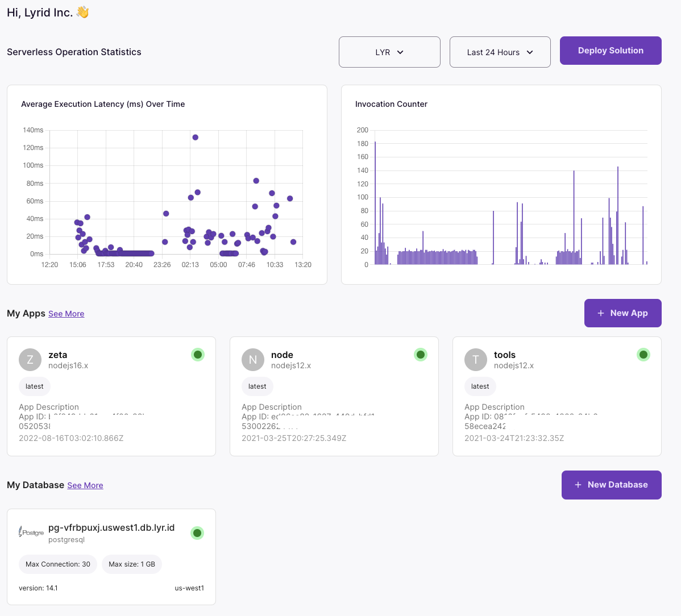Click the Max size: 1 GB chip

tap(132, 564)
